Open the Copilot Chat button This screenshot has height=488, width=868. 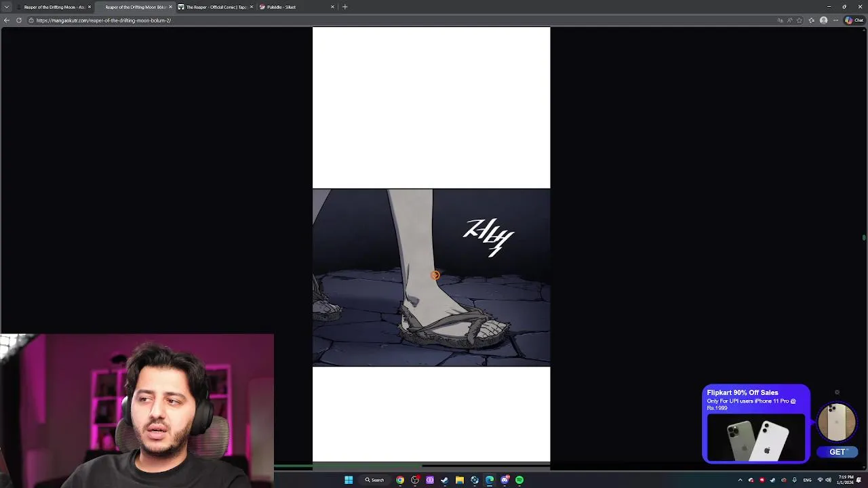tap(854, 20)
